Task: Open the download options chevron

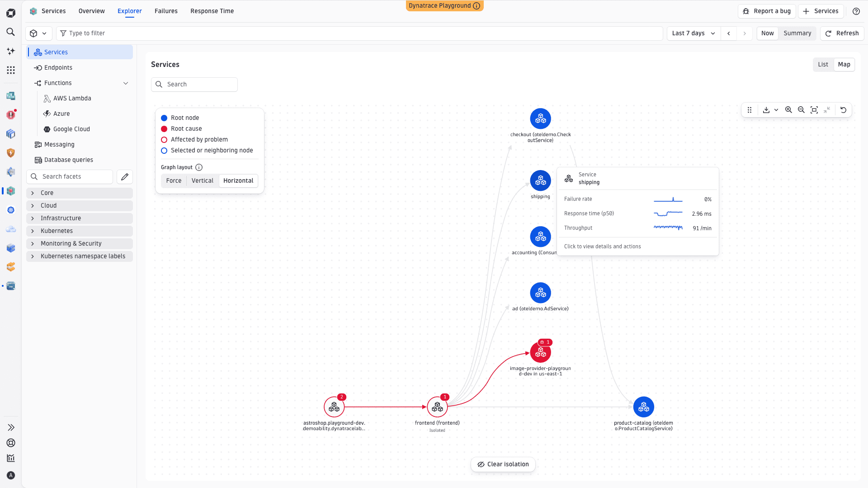Action: 776,110
